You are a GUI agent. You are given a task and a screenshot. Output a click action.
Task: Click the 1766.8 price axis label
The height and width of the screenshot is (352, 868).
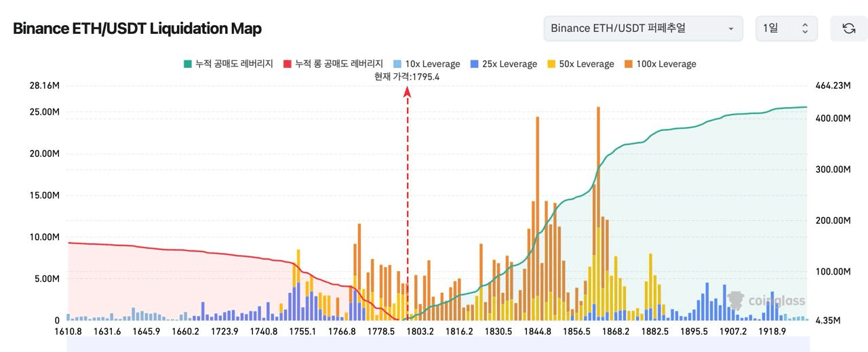tap(342, 331)
